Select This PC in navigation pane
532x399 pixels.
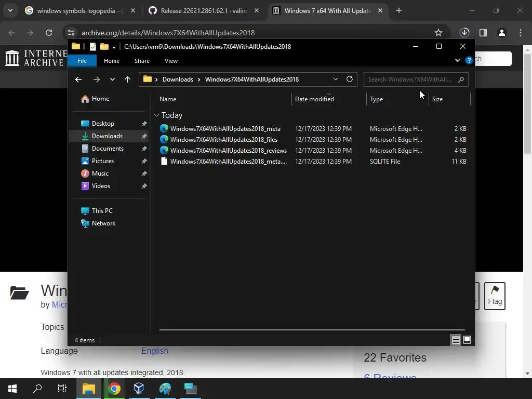pyautogui.click(x=102, y=211)
